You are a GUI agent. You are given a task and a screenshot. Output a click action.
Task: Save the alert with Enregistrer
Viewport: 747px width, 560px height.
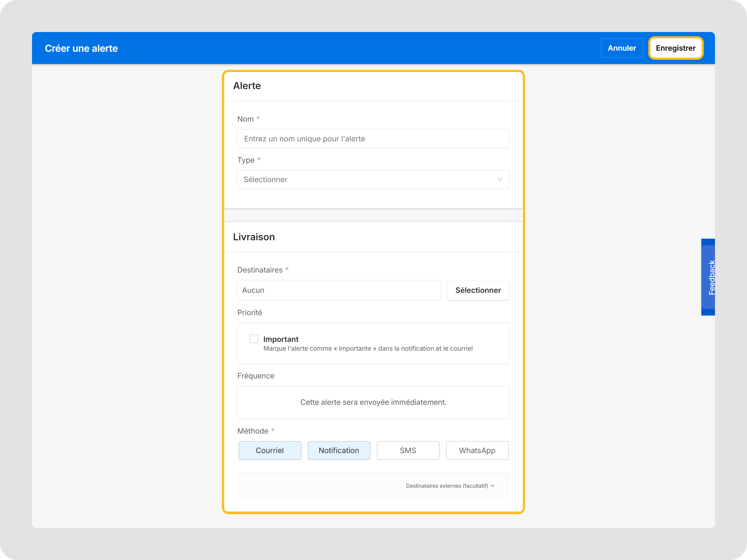click(x=676, y=48)
